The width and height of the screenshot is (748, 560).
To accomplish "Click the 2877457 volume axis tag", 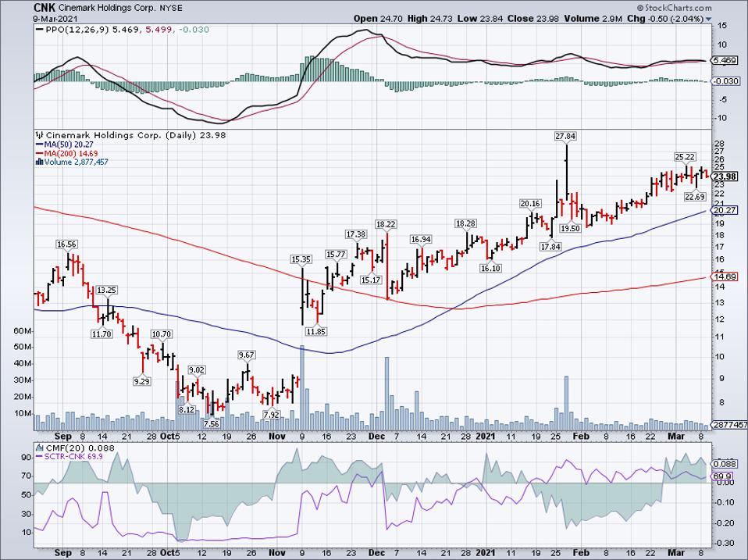I will [729, 425].
